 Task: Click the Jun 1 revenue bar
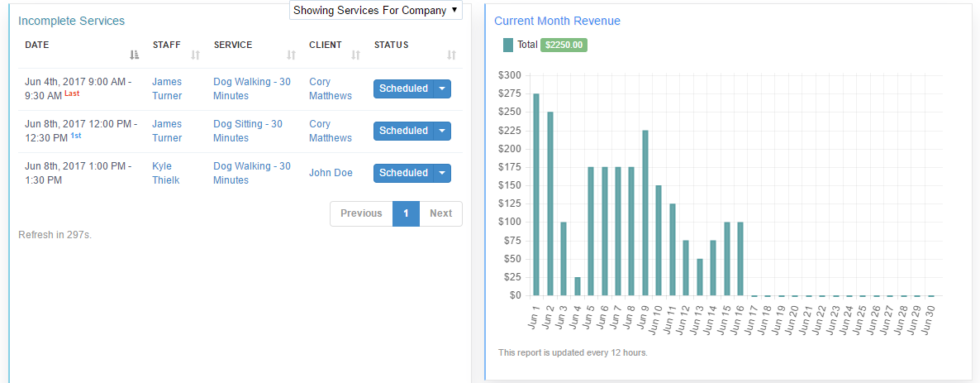536,194
